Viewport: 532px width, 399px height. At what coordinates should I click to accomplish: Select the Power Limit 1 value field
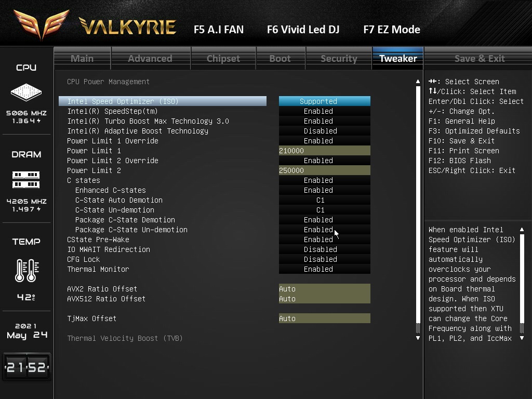(324, 151)
